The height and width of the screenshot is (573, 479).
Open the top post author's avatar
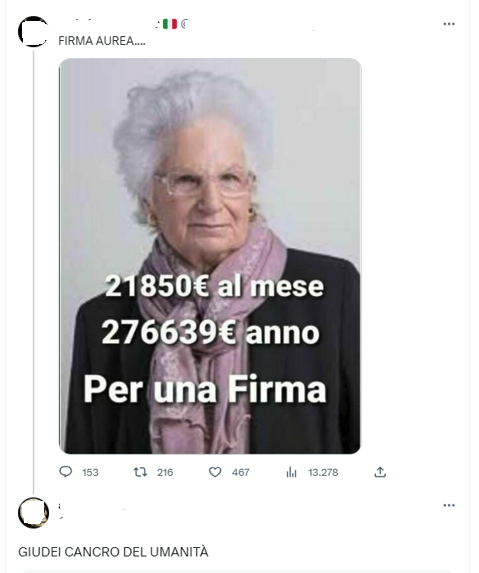(x=33, y=31)
